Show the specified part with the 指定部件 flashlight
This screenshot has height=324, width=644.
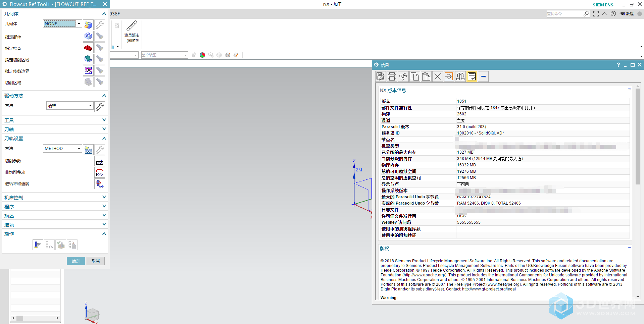[100, 36]
